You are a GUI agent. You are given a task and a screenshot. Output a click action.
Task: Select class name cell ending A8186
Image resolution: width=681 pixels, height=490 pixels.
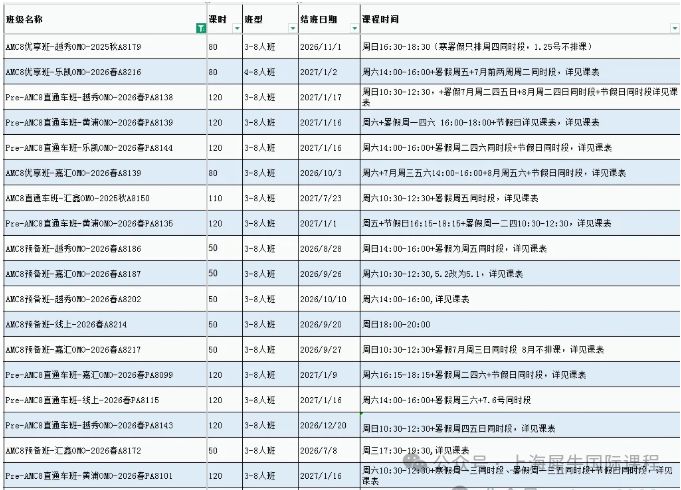pos(105,248)
